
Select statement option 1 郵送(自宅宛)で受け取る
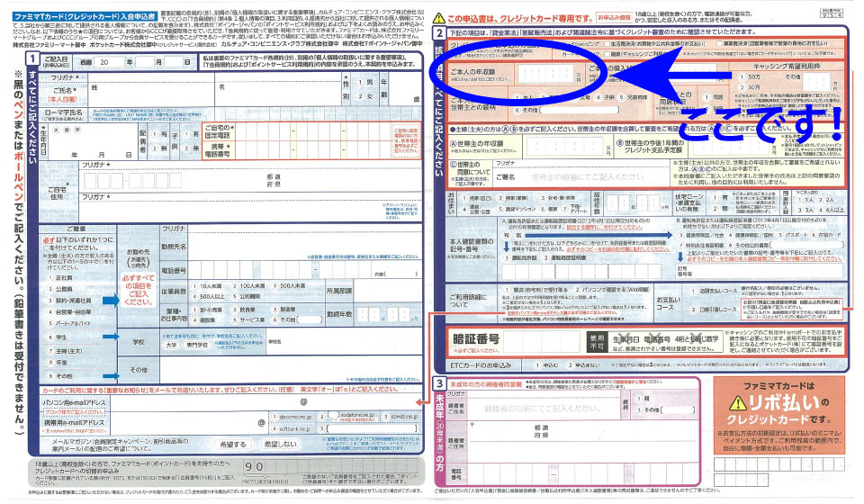point(538,289)
